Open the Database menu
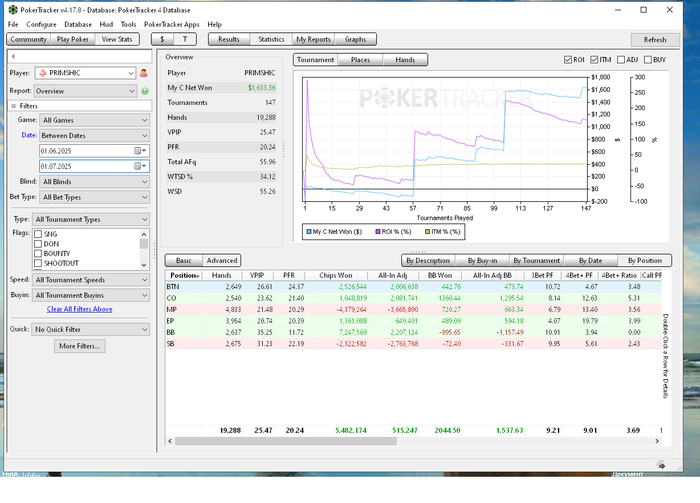The width and height of the screenshot is (700, 503). click(78, 25)
